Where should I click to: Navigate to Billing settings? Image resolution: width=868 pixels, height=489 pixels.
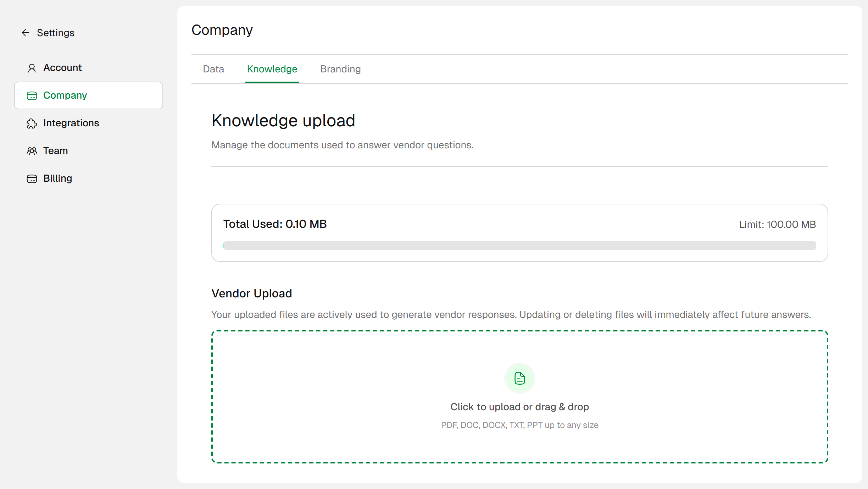pos(57,178)
